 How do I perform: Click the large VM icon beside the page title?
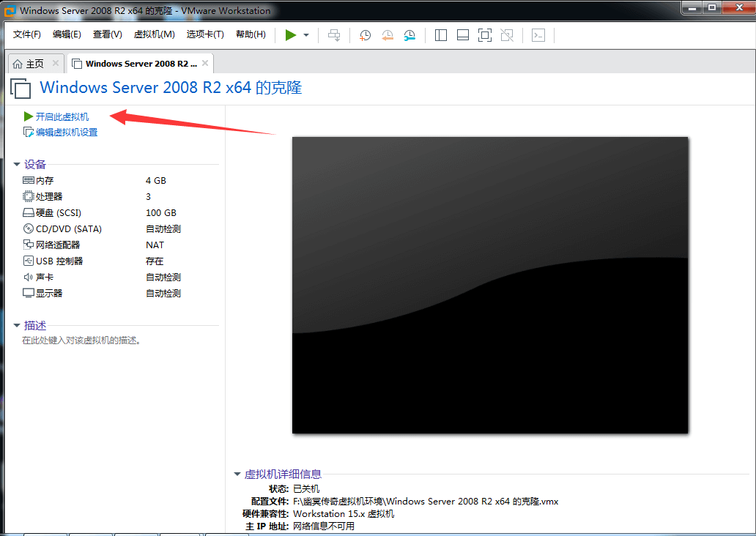21,89
